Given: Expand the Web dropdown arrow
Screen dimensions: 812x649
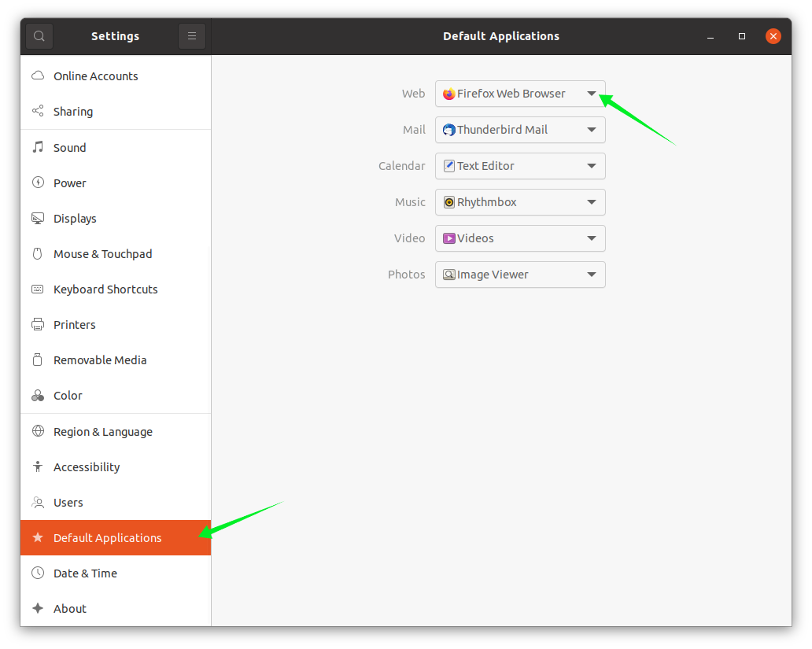Looking at the screenshot, I should coord(592,94).
